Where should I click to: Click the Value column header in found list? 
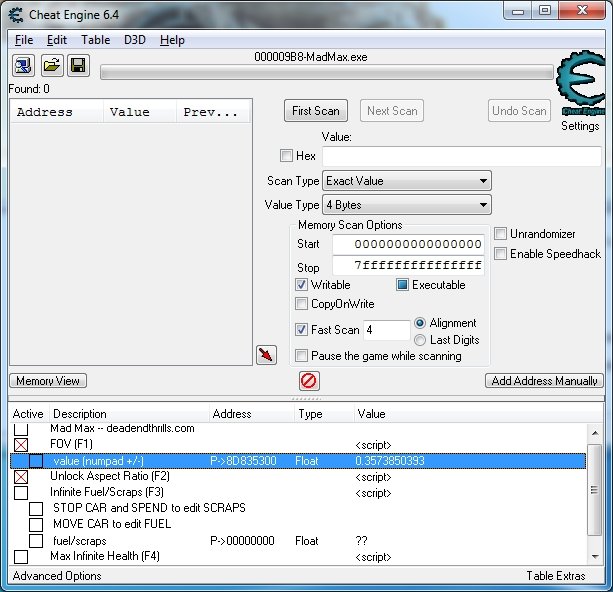click(x=140, y=112)
